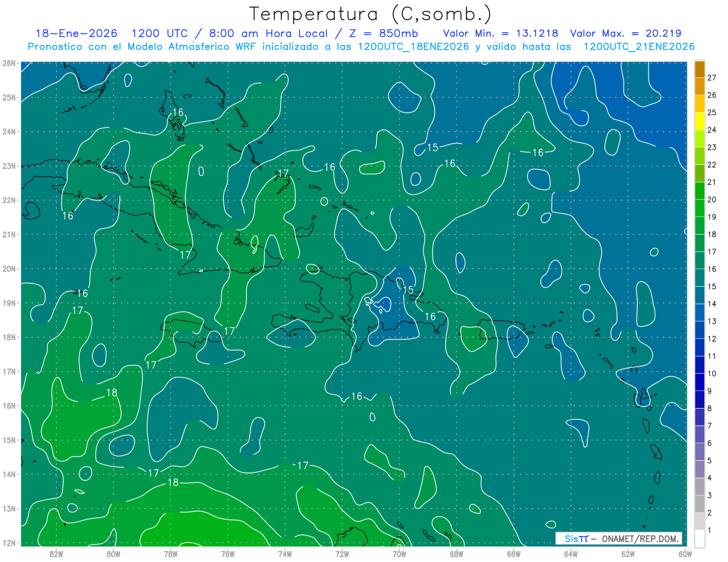This screenshot has height=562, width=728.
Task: Click the '76W' longitude axis label
Action: tap(227, 554)
